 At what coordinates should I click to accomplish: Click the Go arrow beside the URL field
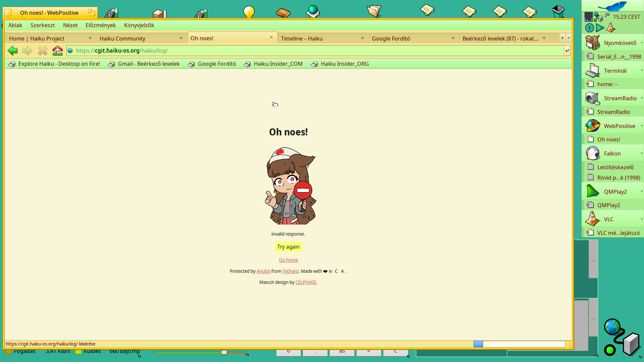(x=567, y=51)
